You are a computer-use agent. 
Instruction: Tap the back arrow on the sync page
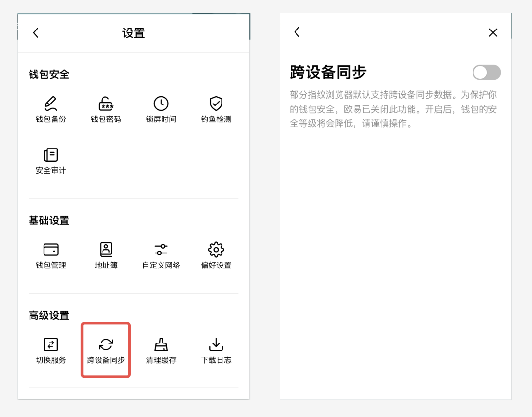point(297,32)
